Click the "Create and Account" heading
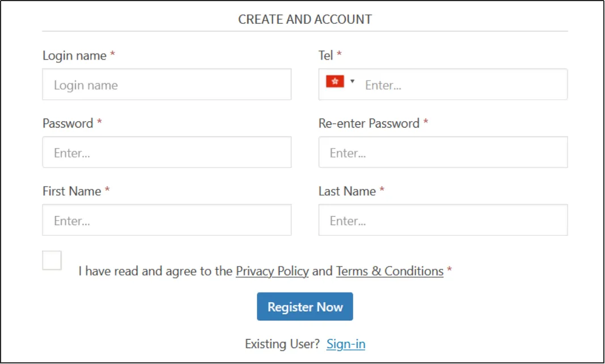The image size is (605, 364). [x=304, y=19]
